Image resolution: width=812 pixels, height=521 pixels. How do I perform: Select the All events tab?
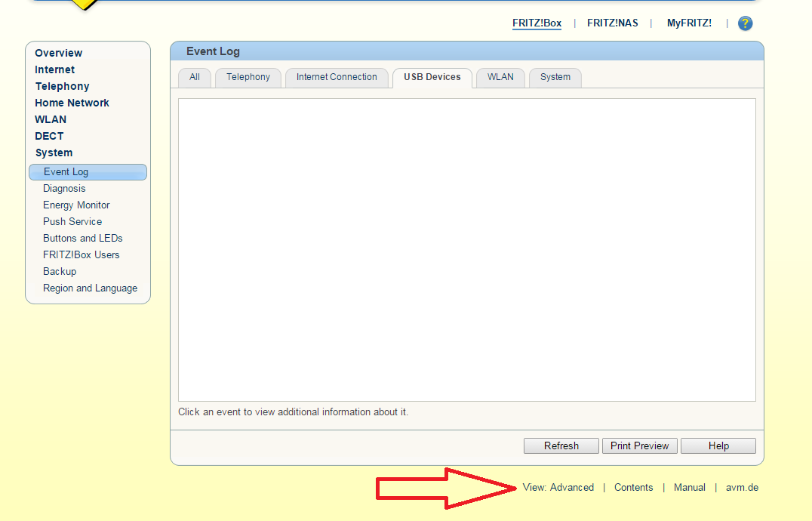click(195, 77)
